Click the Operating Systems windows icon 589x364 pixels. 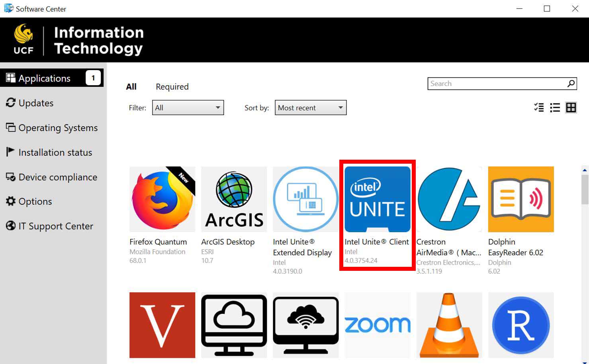[x=11, y=127]
